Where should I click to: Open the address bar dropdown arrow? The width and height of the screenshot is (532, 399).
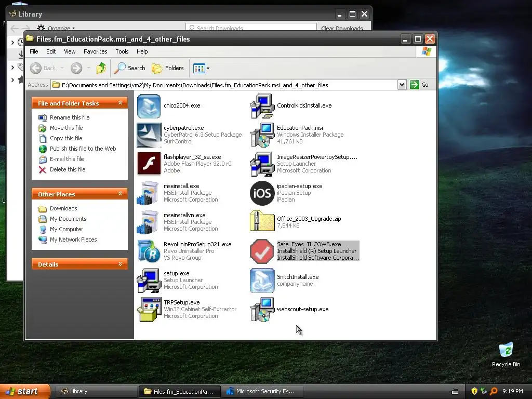[402, 85]
